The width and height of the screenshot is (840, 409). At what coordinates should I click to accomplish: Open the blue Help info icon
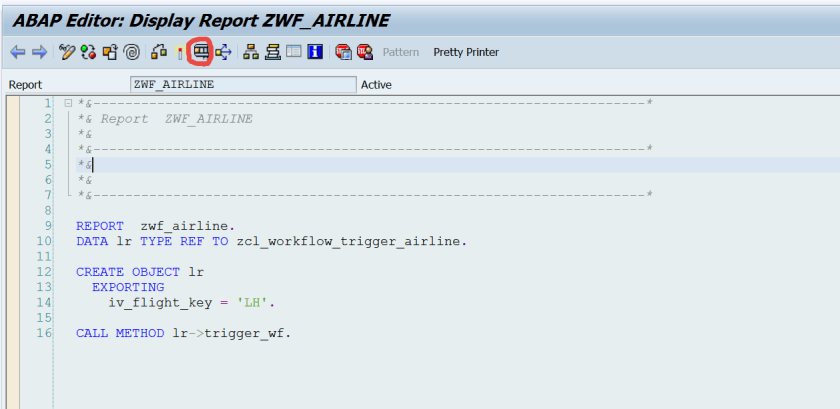coord(315,52)
